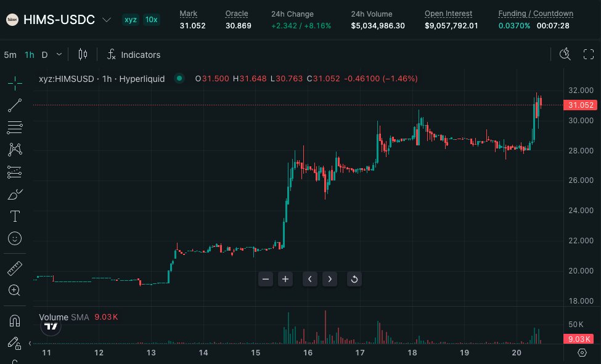Toggle magnet mode for drawings
This screenshot has width=601, height=364.
[x=15, y=320]
